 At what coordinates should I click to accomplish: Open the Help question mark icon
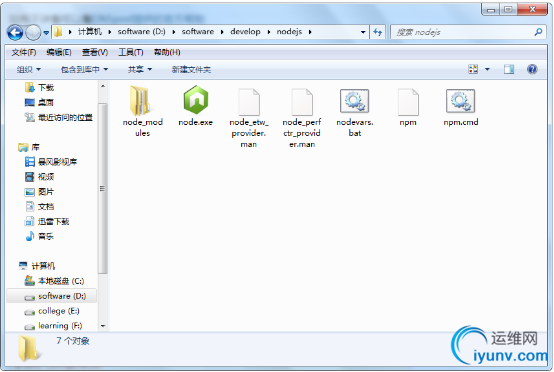532,69
